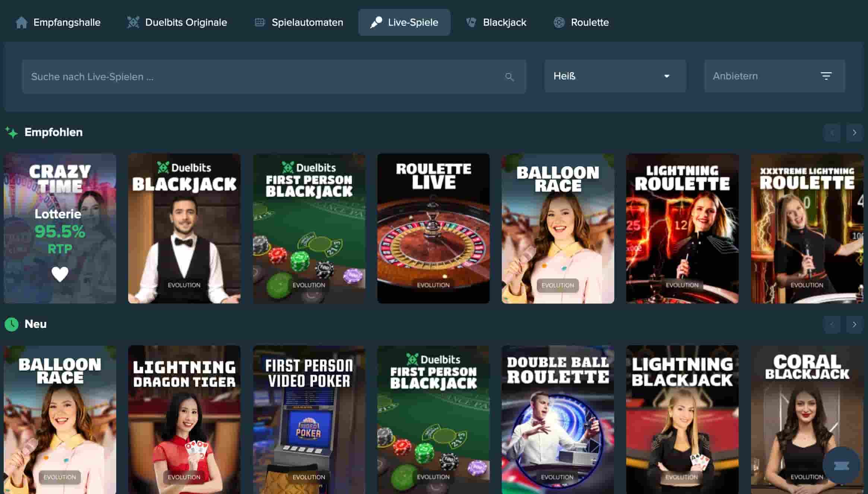Switch to the Spielautomaten tab
Viewport: 868px width, 494px height.
point(307,22)
